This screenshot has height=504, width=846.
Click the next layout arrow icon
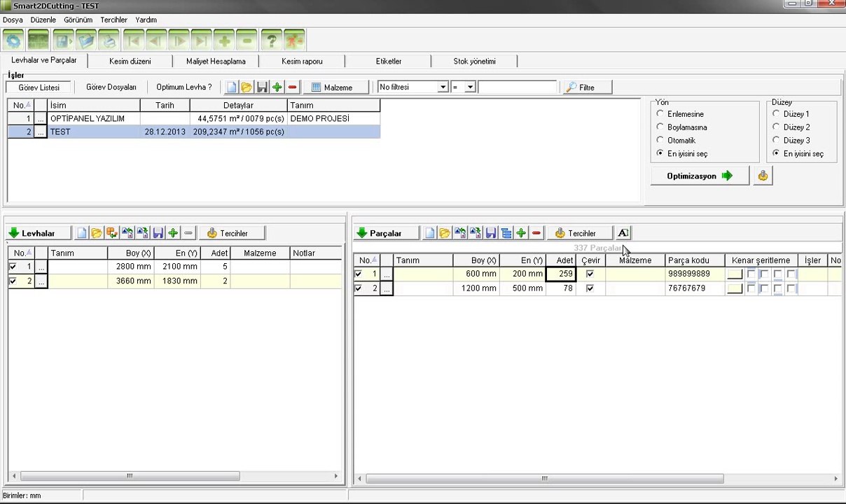(179, 40)
